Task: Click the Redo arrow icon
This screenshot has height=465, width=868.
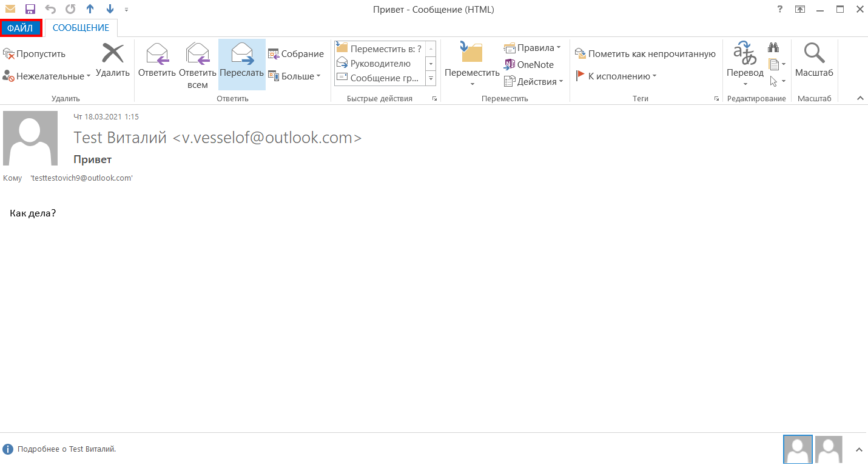Action: (x=70, y=9)
